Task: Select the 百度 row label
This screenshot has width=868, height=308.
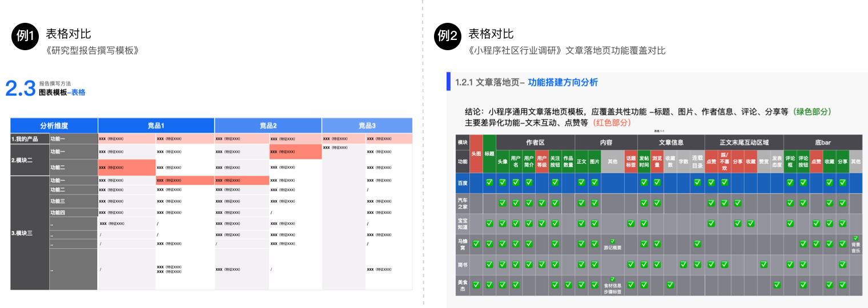Action: (463, 183)
